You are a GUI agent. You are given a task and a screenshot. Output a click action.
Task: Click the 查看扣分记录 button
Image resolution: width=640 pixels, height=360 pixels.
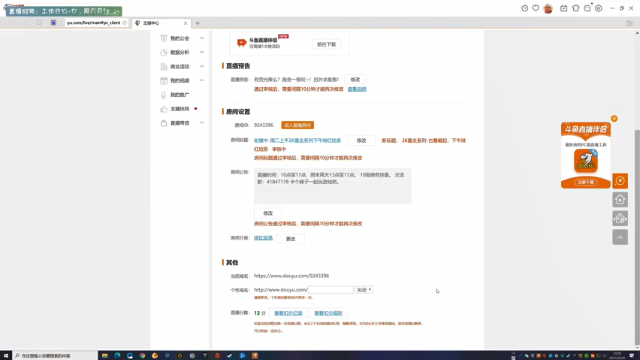(x=288, y=313)
